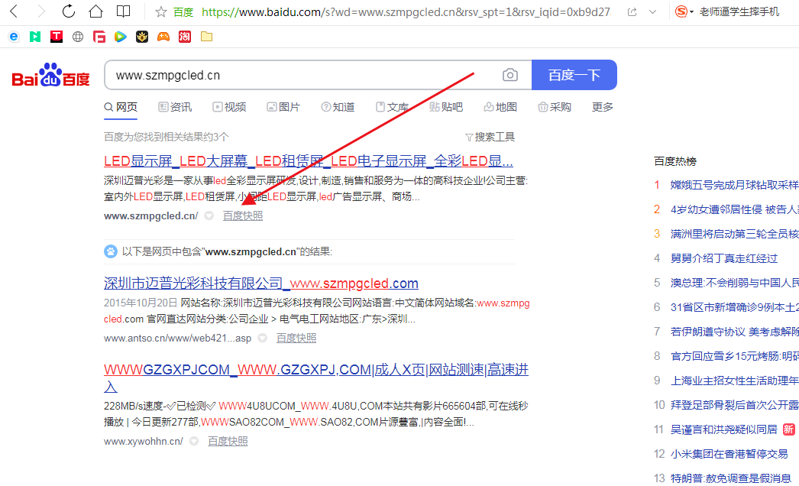799x486 pixels.
Task: Open hot topic 7 若伊朗遵守协议
Action: pyautogui.click(x=734, y=332)
